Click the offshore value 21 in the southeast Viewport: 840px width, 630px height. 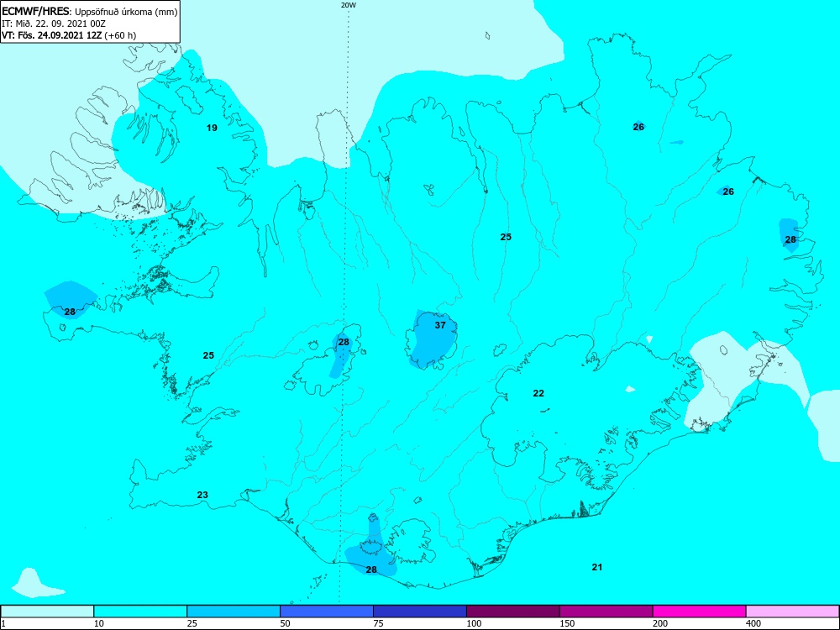[596, 567]
